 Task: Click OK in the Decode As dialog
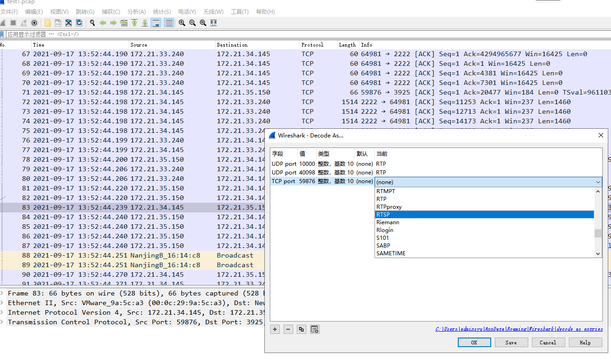click(x=474, y=342)
